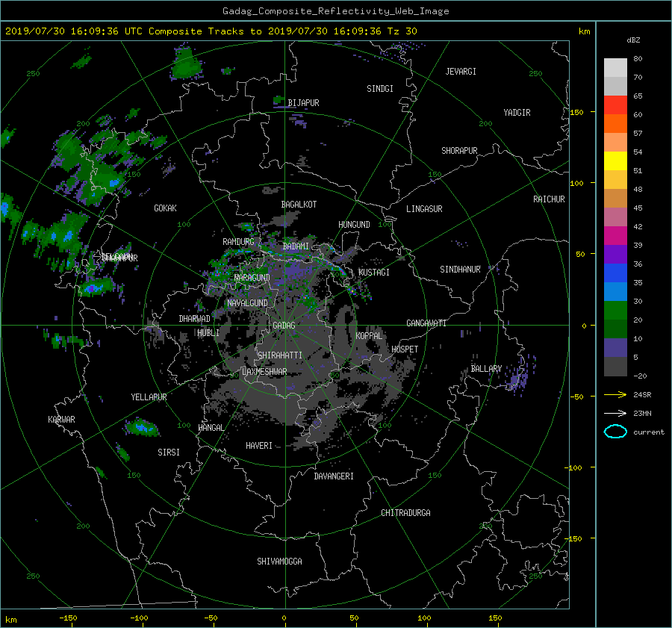Click the HUNGUND city label

click(x=354, y=225)
